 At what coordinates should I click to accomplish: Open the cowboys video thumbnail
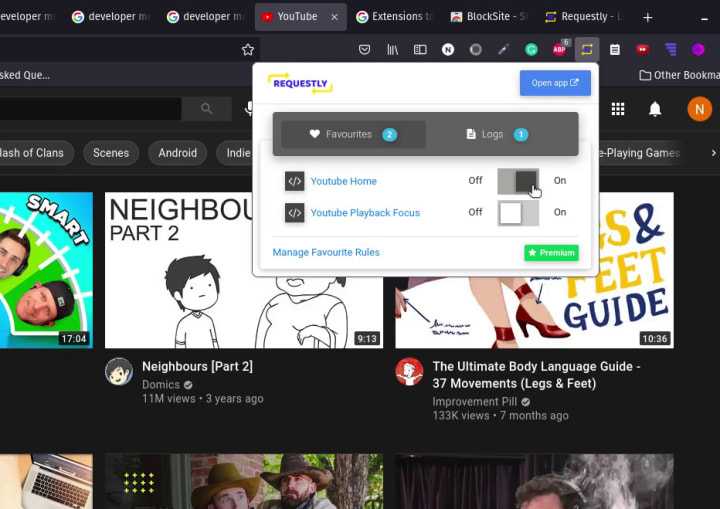coord(244,481)
